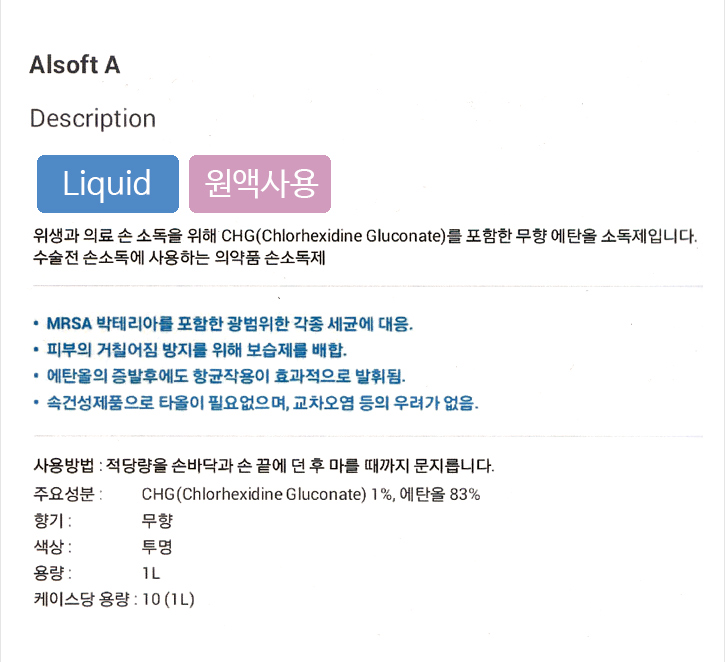Viewport: 726px width, 662px height.
Task: Click the 에탄올의 증발후에도 bullet line
Action: [219, 376]
